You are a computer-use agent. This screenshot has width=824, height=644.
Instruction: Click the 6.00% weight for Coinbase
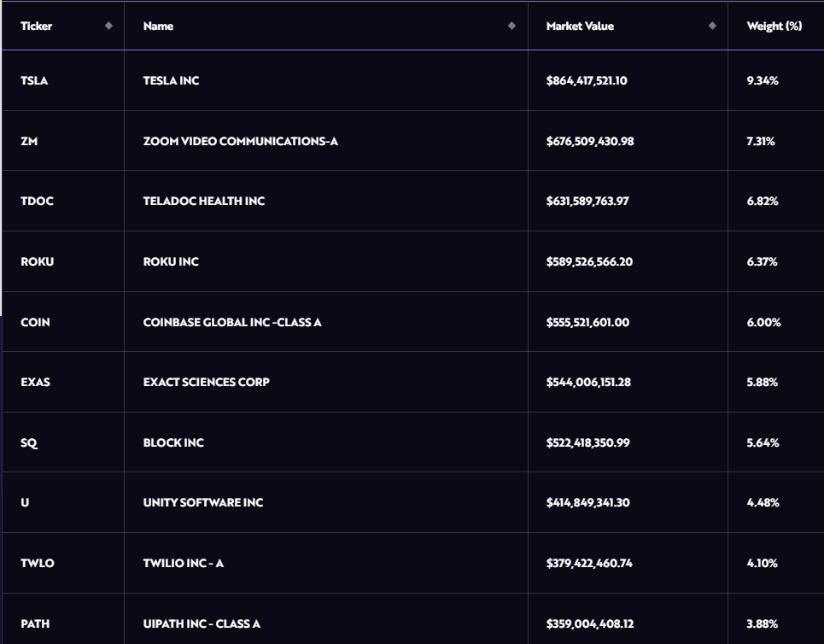pos(763,322)
